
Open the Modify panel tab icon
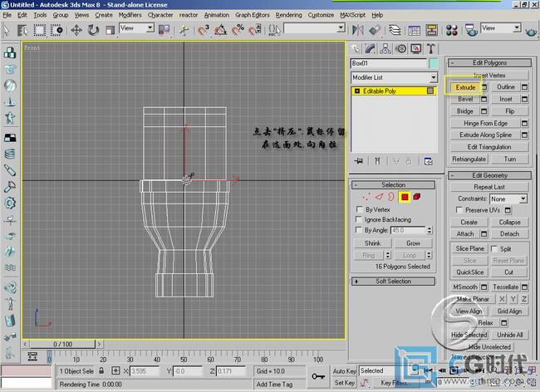pyautogui.click(x=371, y=49)
